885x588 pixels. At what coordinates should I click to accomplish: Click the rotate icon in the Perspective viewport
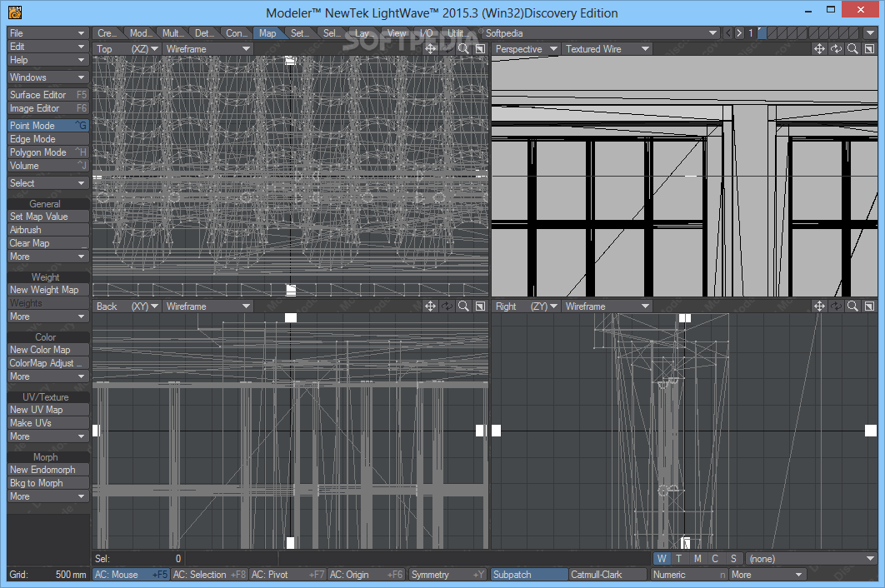(x=836, y=49)
